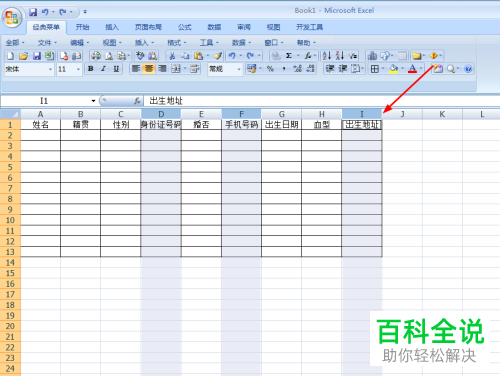Screen dimensions: 500x376
Task: Open the font name dropdown showing 宋体
Action: 50,69
